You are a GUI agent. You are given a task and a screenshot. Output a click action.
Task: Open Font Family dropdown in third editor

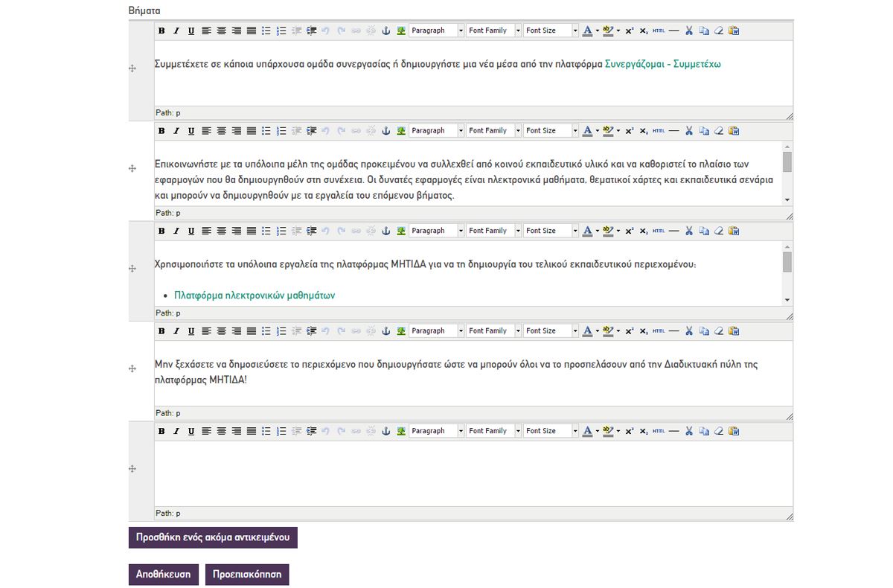[493, 231]
